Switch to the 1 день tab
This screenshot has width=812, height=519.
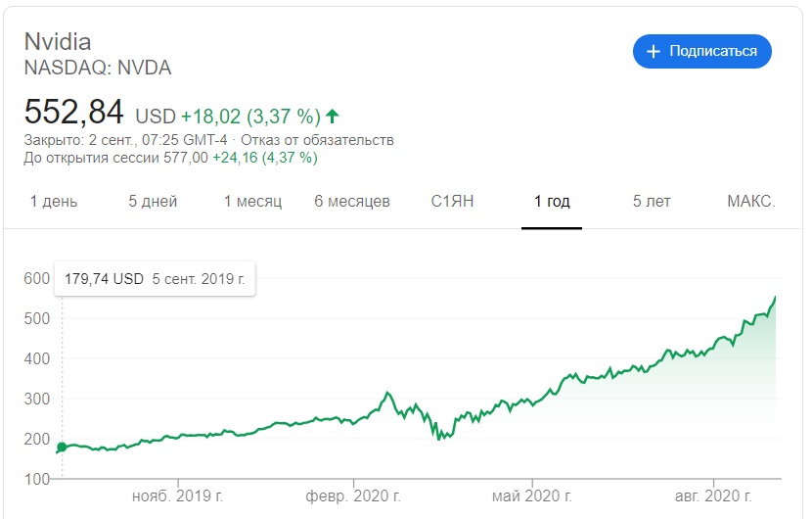(x=54, y=202)
